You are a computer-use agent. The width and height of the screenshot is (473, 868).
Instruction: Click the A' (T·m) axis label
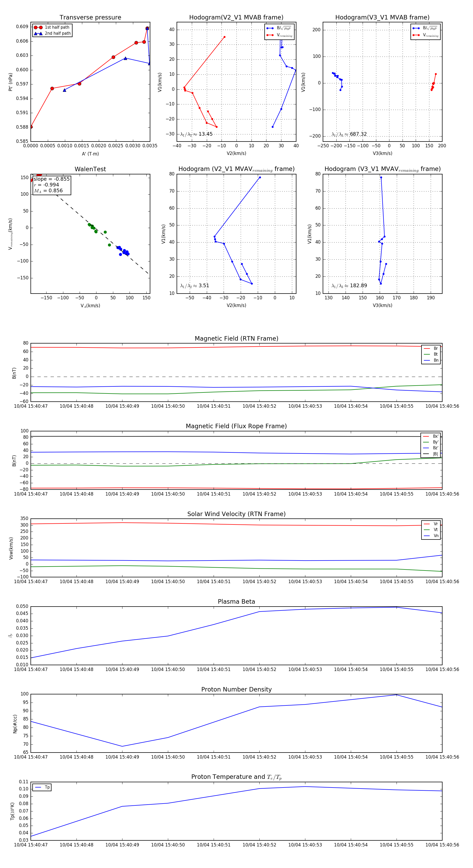pos(90,154)
